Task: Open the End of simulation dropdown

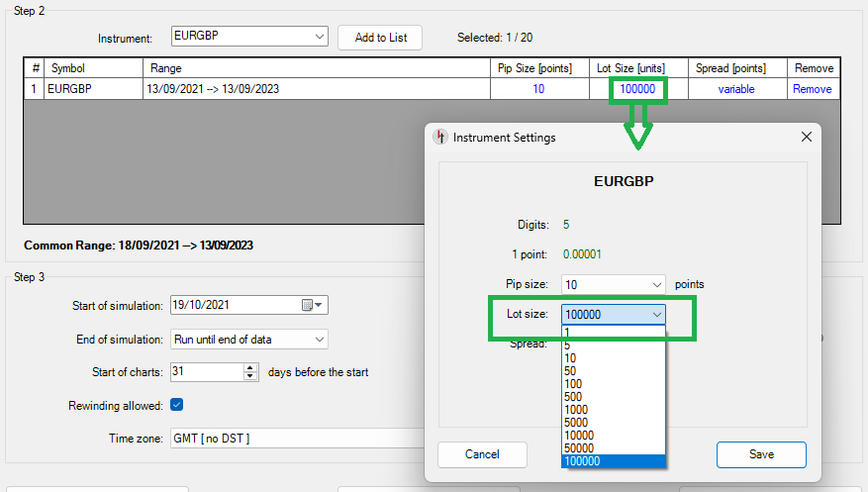Action: [x=319, y=340]
